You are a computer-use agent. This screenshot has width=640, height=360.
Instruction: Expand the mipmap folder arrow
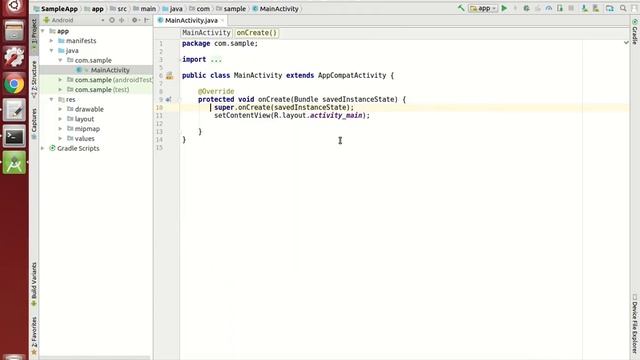(x=60, y=129)
